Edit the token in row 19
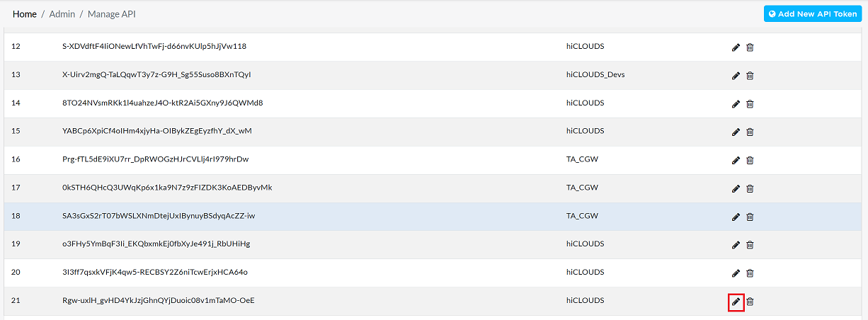This screenshot has height=320, width=868. [736, 245]
